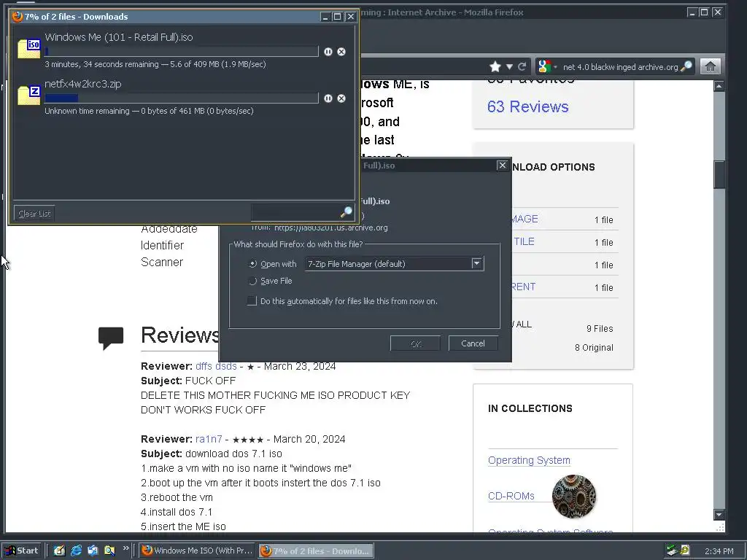Click the page scrollbar down arrow
Viewport: 747px width, 560px height.
click(719, 515)
